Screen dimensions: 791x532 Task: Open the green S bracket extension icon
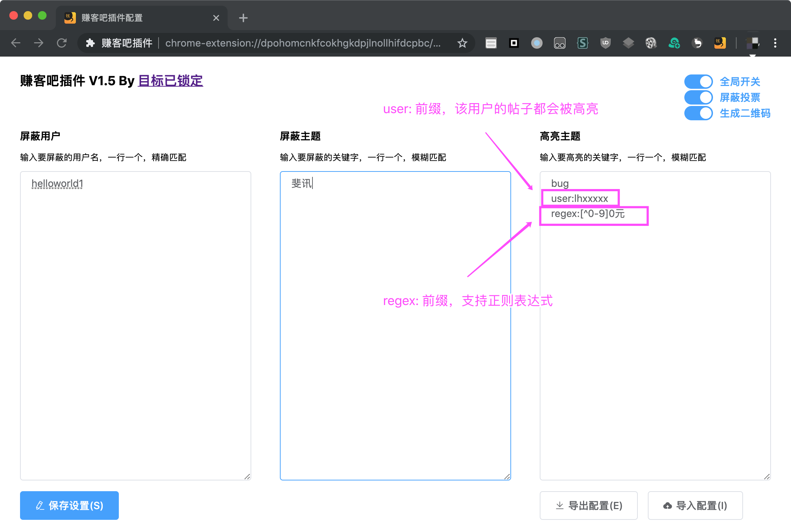point(582,43)
